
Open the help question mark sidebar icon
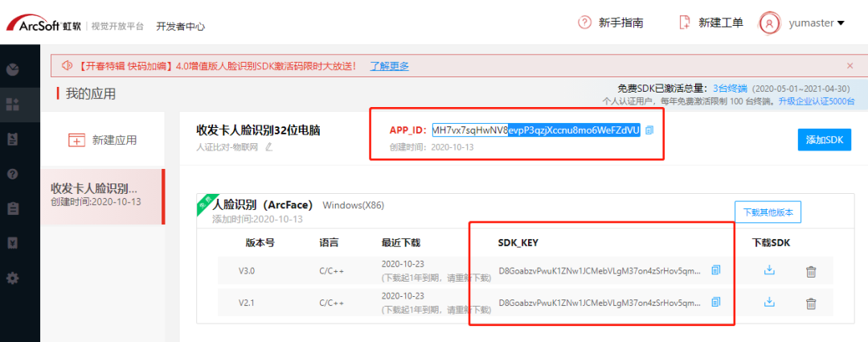click(12, 174)
